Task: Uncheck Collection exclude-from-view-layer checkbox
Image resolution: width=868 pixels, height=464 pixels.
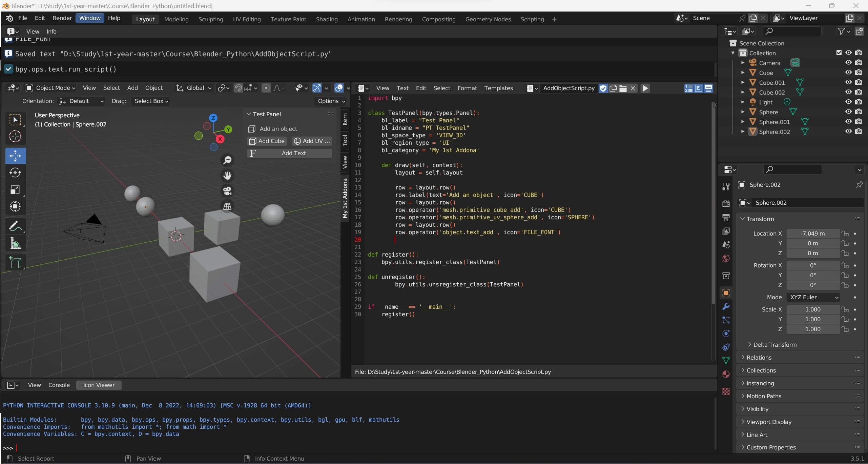Action: 839,53
